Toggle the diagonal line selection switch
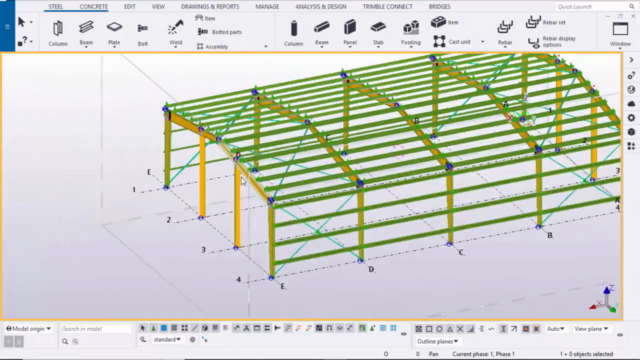Viewport: 640px width, 360px height. click(195, 328)
